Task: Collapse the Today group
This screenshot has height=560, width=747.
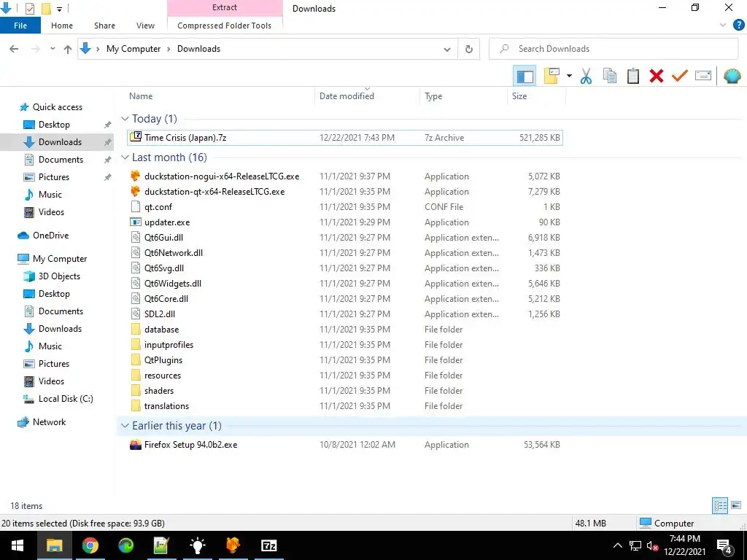Action: (125, 119)
